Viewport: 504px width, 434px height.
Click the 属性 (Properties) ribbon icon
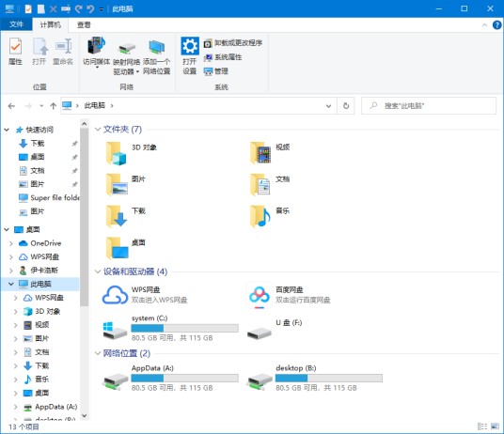[x=15, y=52]
